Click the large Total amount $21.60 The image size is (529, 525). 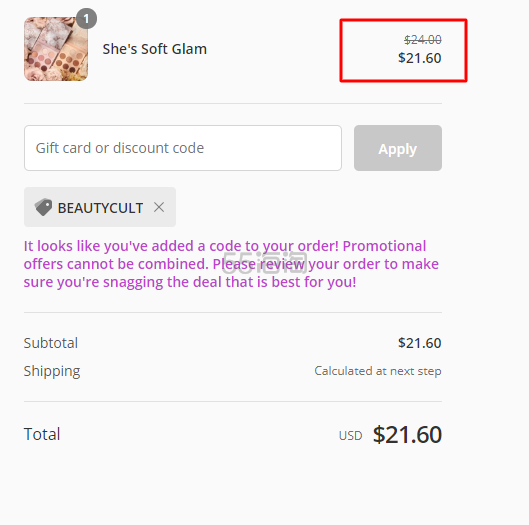pyautogui.click(x=407, y=434)
